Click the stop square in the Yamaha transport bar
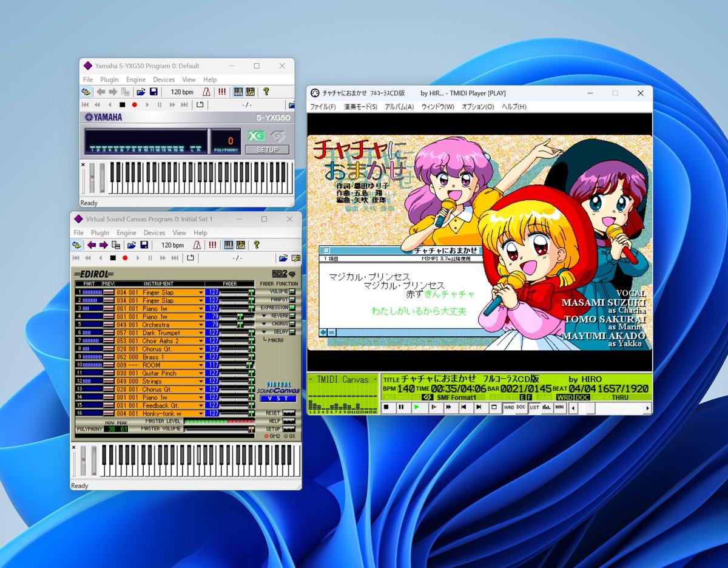The height and width of the screenshot is (568, 728). click(x=122, y=104)
